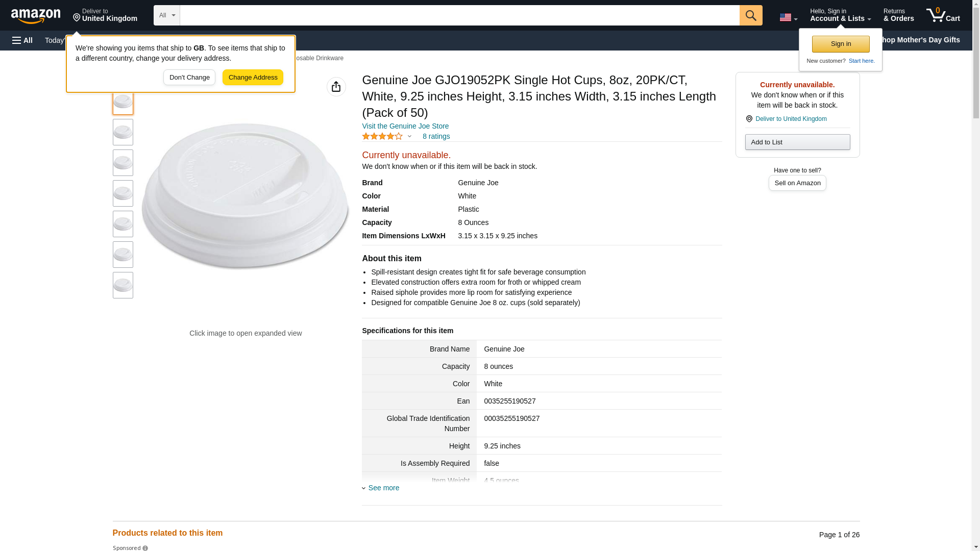Image resolution: width=980 pixels, height=551 pixels.
Task: Expand See more specifications
Action: coord(383,488)
